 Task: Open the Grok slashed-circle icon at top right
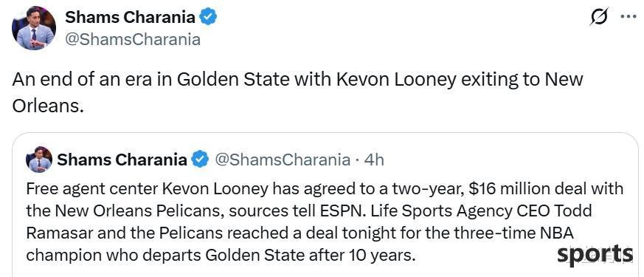(x=599, y=18)
